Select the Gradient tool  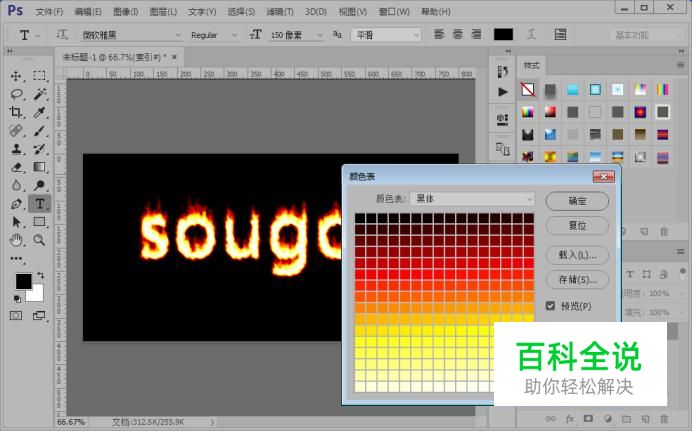click(39, 167)
